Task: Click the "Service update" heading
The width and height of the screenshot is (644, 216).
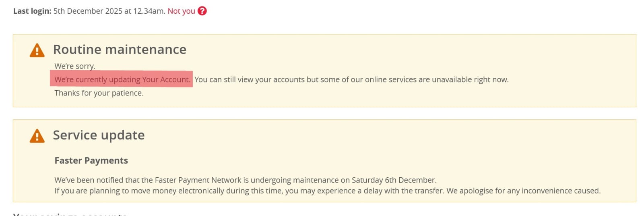Action: pos(99,135)
